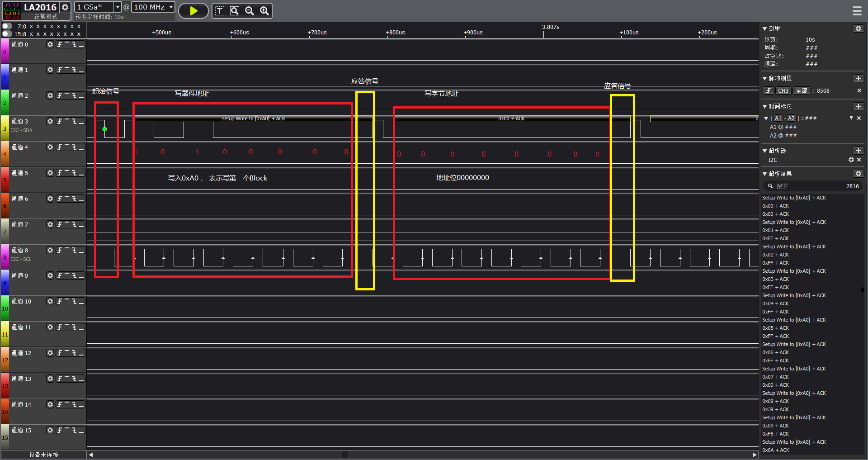Add a new 解析器 protocol decoder
The height and width of the screenshot is (460, 868).
(859, 151)
